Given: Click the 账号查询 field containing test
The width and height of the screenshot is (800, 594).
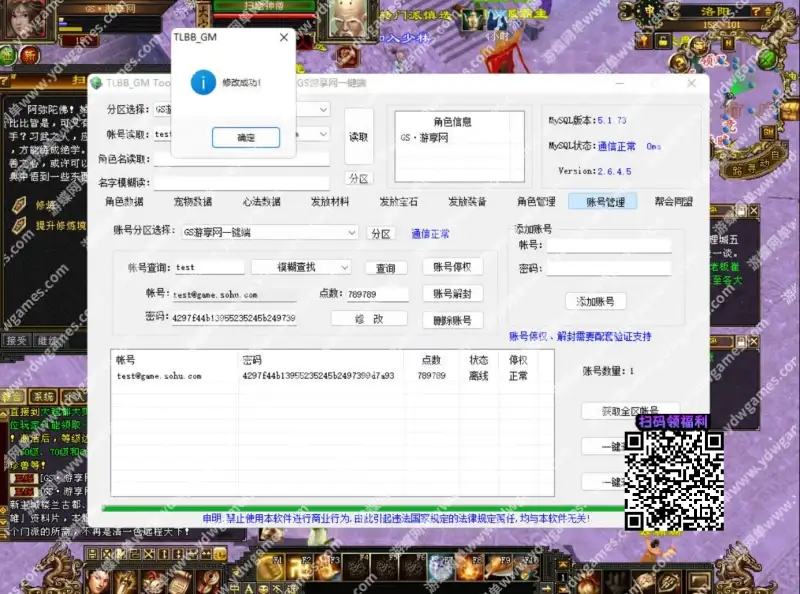Looking at the screenshot, I should (209, 267).
